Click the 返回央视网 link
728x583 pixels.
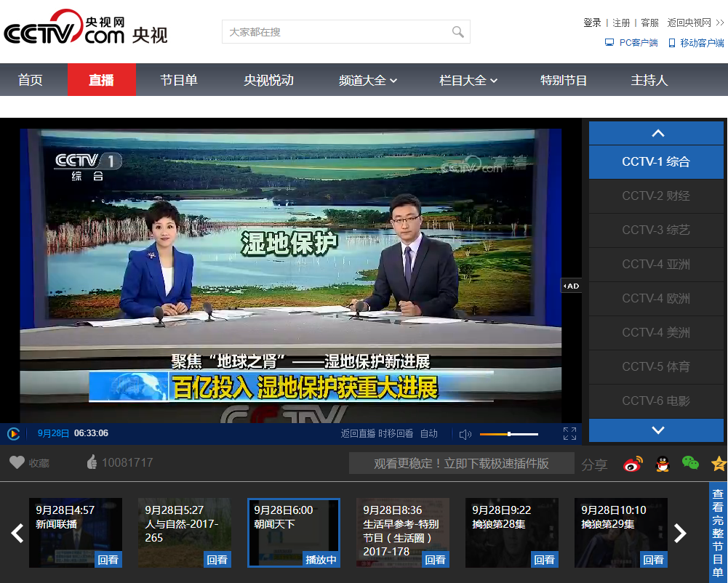pyautogui.click(x=695, y=23)
